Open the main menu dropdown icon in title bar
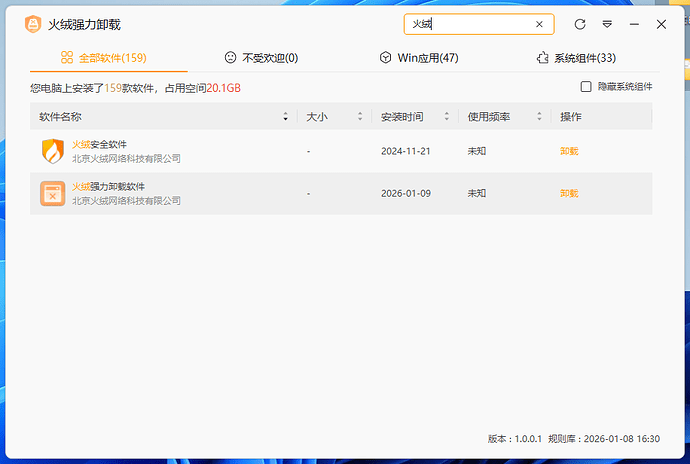This screenshot has height=464, width=690. pos(607,24)
